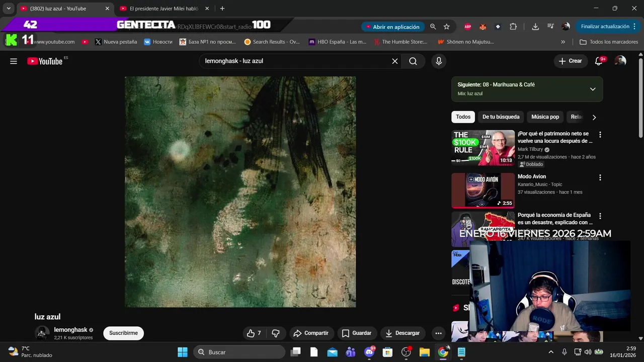Open the YouTube account avatar menu
Viewport: 644px width, 362px height.
[x=621, y=61]
